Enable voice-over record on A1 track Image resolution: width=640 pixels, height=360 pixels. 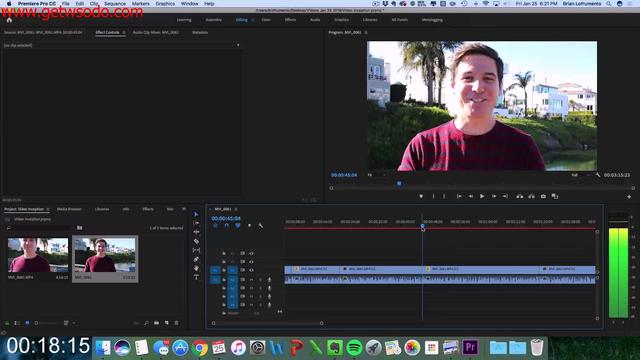269,280
